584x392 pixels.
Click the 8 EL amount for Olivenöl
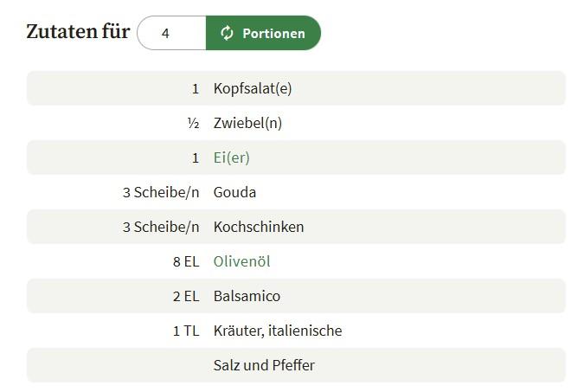186,261
